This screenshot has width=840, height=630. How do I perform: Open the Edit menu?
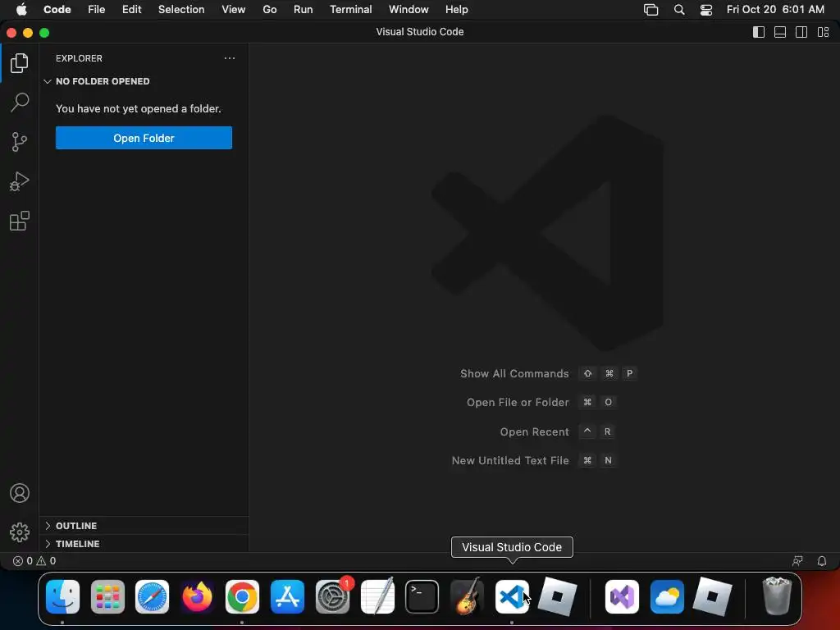131,10
